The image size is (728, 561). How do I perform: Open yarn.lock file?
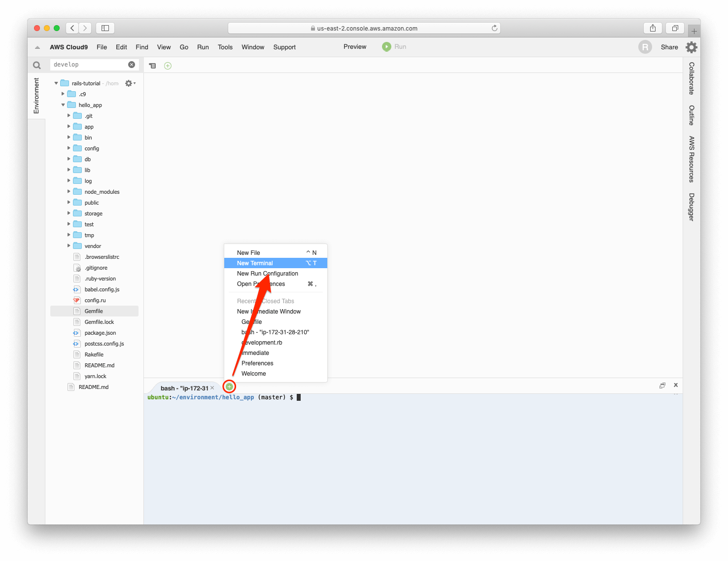click(x=95, y=376)
